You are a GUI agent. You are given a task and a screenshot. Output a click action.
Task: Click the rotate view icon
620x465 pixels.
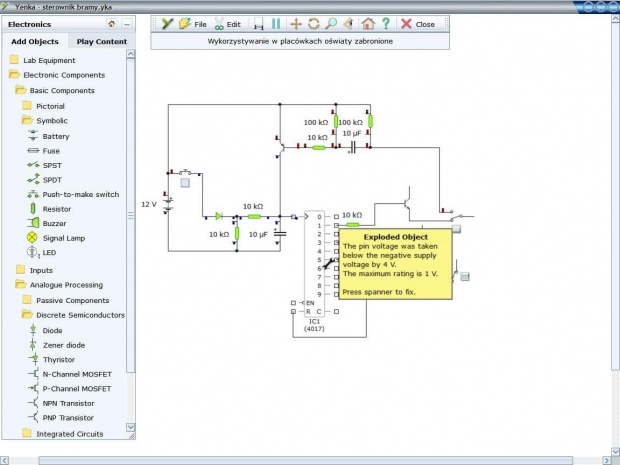click(314, 24)
